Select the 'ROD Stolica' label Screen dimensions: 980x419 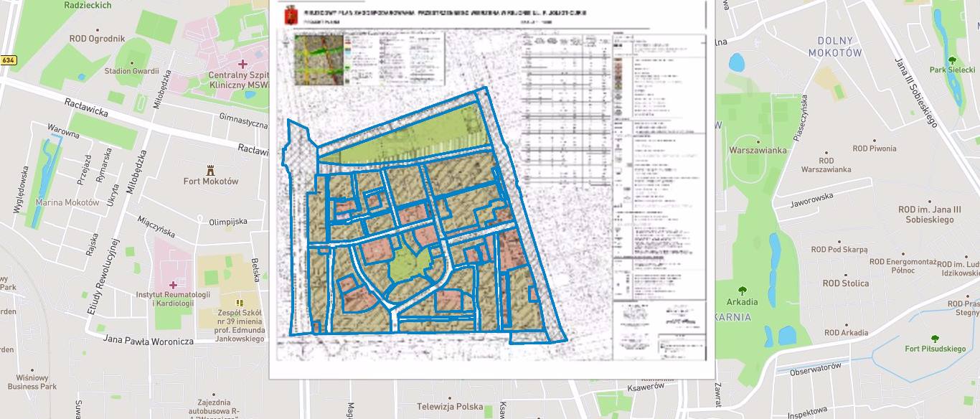(846, 283)
